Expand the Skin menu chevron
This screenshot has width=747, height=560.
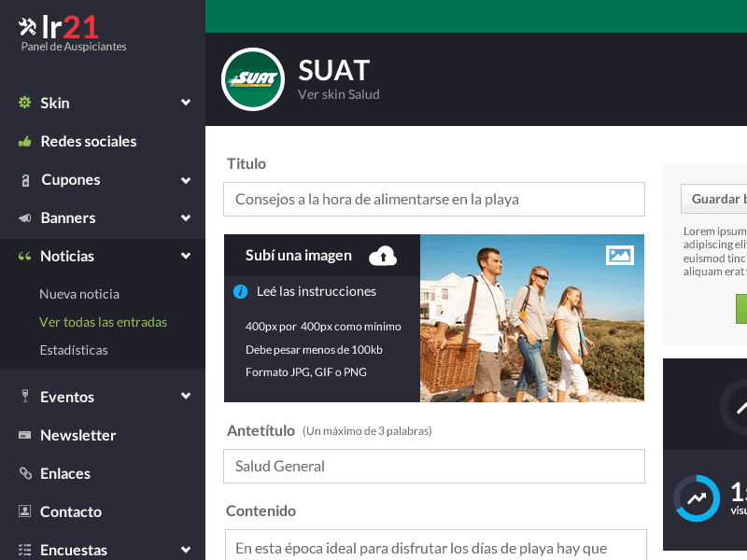(186, 103)
